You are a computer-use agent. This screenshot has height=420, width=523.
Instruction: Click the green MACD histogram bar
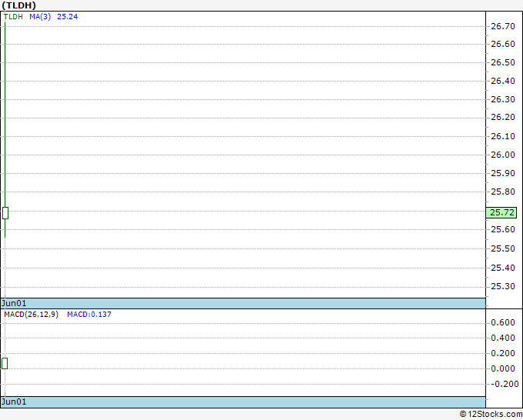(x=5, y=363)
